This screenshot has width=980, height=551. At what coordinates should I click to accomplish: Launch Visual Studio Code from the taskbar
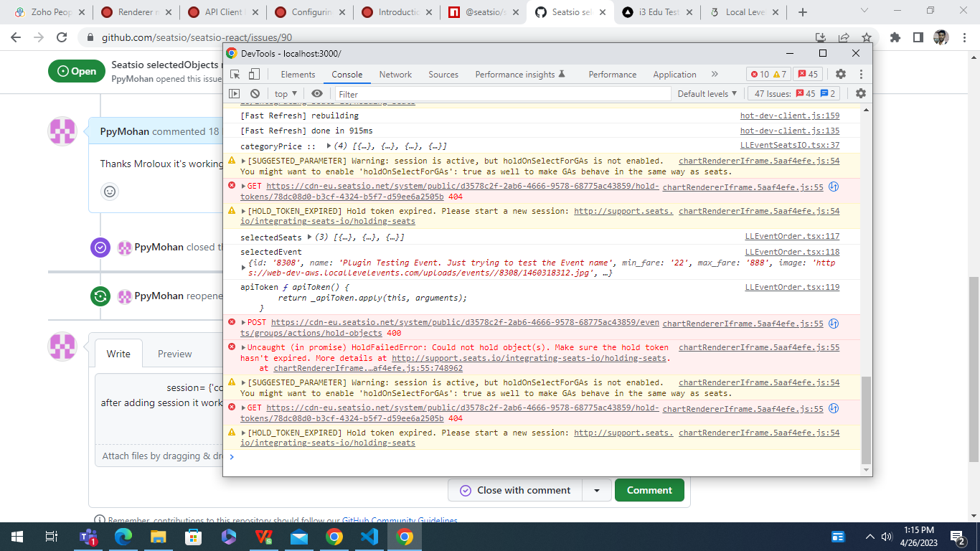(369, 536)
